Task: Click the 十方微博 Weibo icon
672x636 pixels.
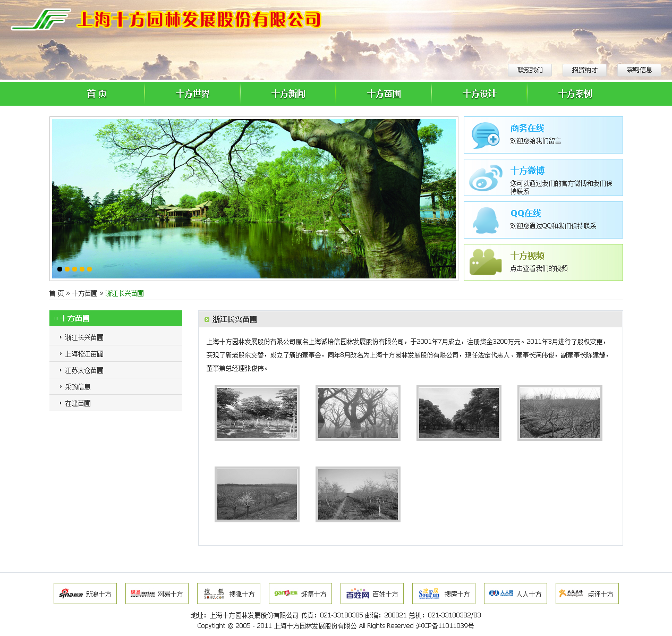Action: (486, 178)
